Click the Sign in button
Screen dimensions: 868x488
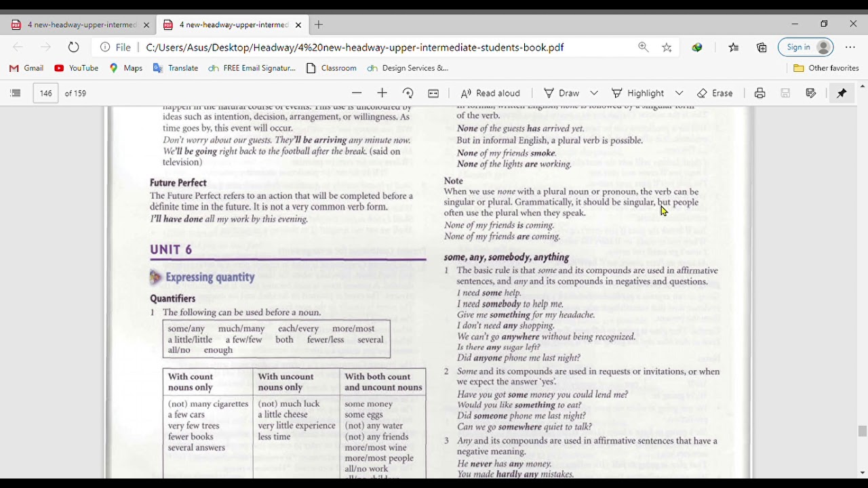coord(806,47)
